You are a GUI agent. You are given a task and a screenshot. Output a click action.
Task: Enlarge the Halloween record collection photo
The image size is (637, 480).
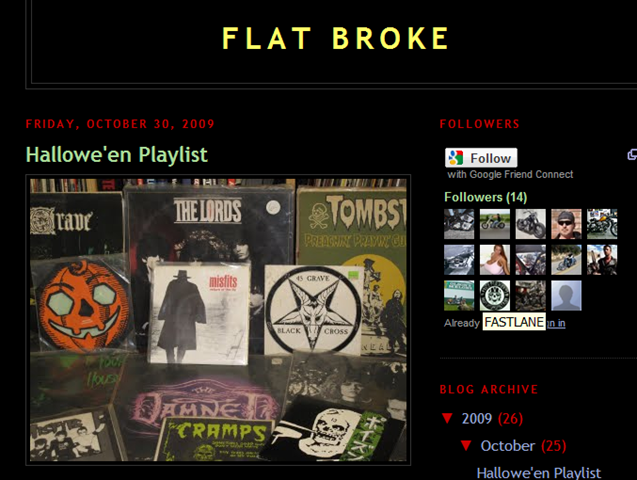(x=218, y=320)
